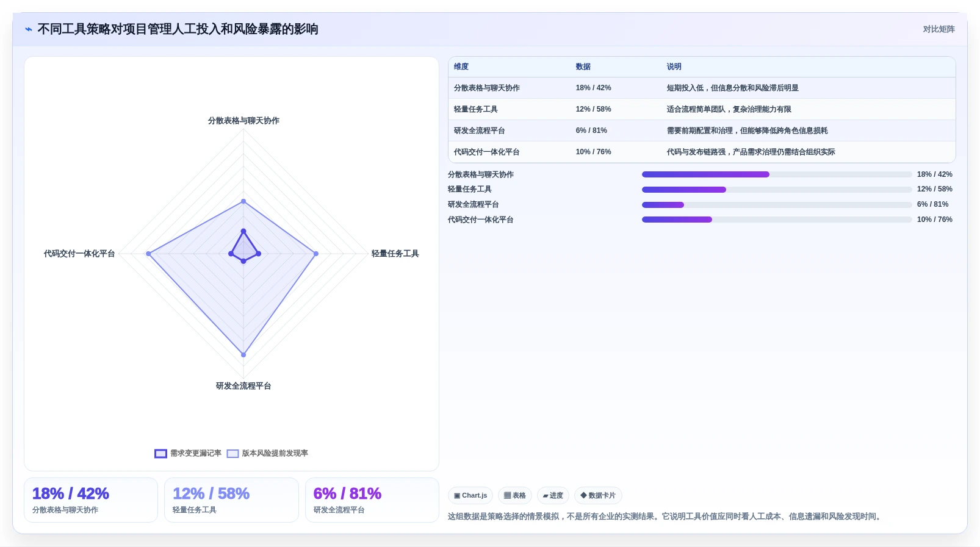Open the 12% / 58% stat card
980x547 pixels.
point(231,500)
